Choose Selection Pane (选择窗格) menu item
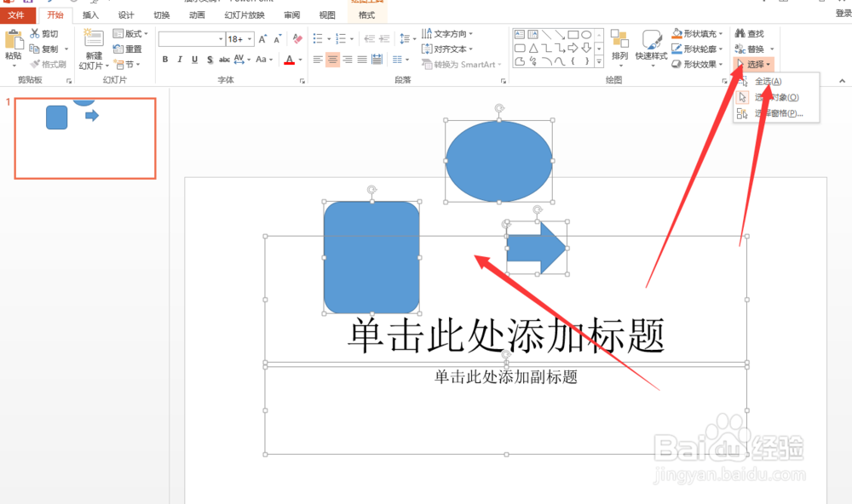 pyautogui.click(x=776, y=113)
